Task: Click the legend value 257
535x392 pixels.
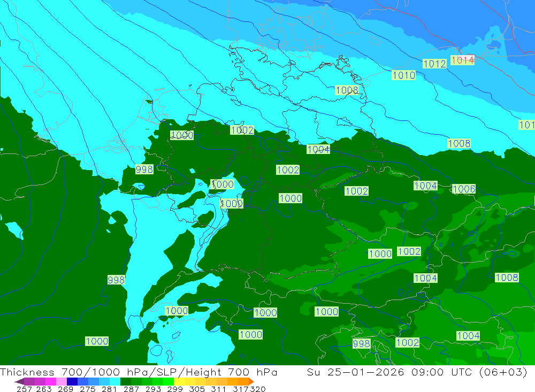Action: (x=24, y=389)
